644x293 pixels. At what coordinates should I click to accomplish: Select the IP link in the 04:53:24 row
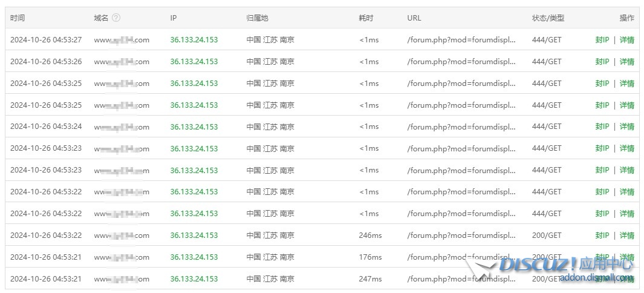pyautogui.click(x=194, y=127)
